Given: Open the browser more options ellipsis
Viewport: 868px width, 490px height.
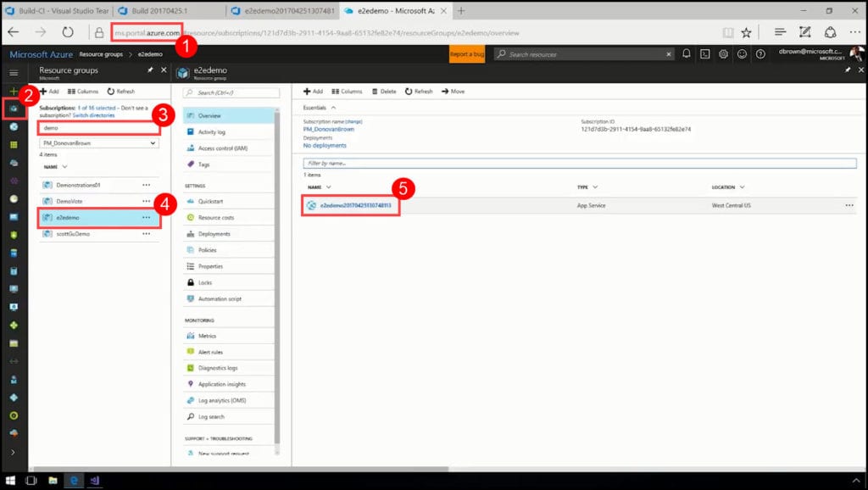Looking at the screenshot, I should (x=854, y=33).
